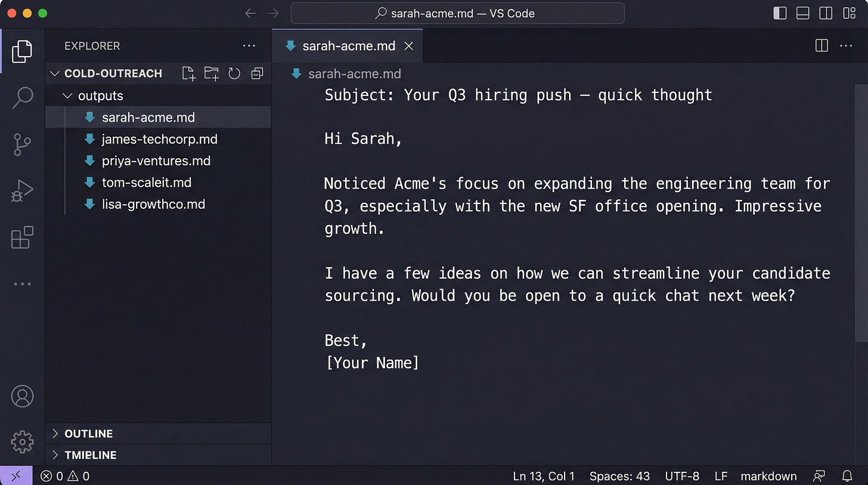Open the Run and Debug view
Viewport: 868px width, 485px height.
coord(22,191)
